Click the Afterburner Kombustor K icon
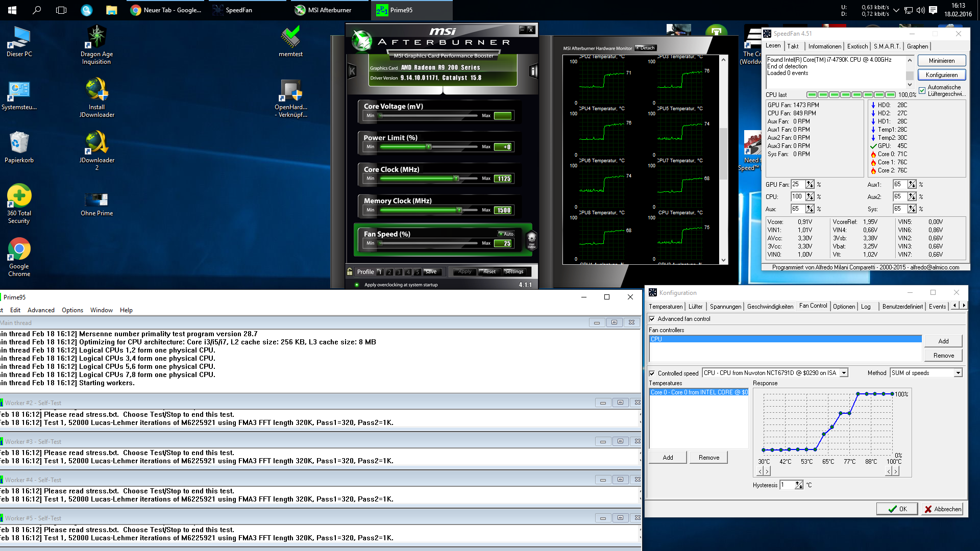 pyautogui.click(x=352, y=71)
